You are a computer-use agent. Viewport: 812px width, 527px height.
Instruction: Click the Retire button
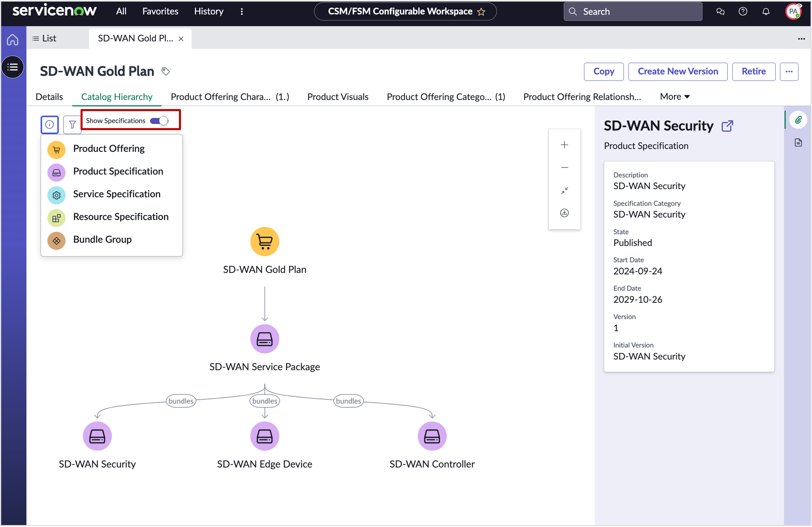(x=754, y=71)
